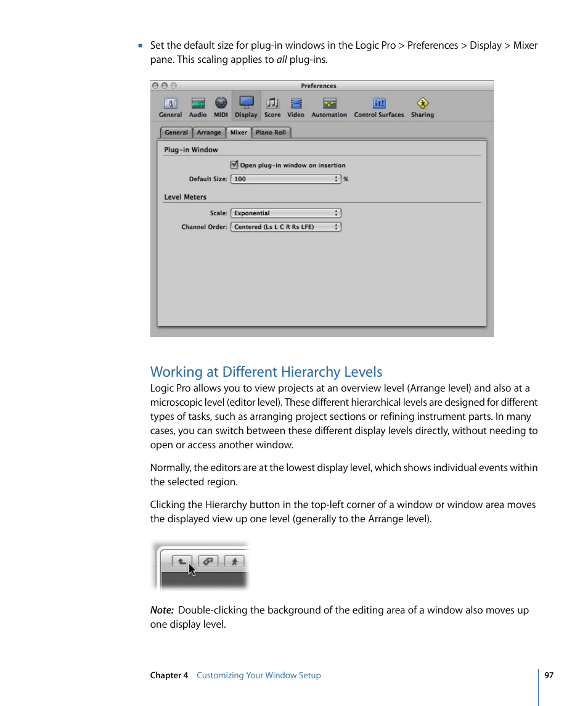588x706 pixels.
Task: Click the Link chain button
Action: pyautogui.click(x=208, y=561)
